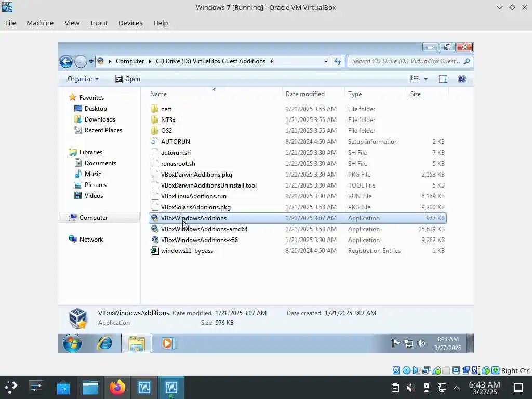
Task: Open the Input menu
Action: click(x=99, y=23)
